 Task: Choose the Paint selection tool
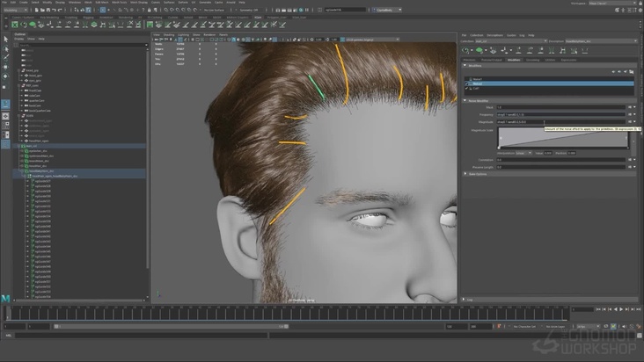point(5,57)
